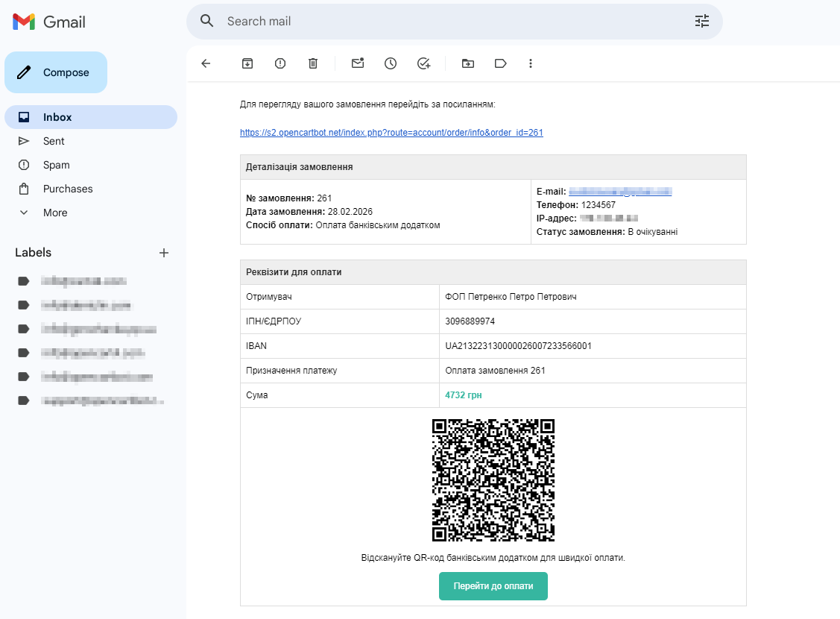Open the Labels tag icon in toolbar

(501, 63)
